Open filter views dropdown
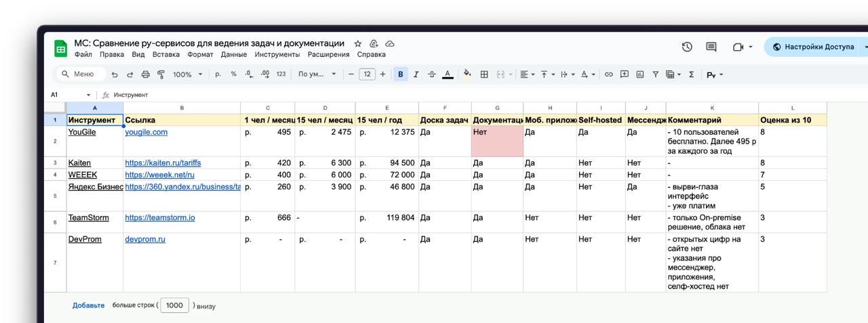Screen dimensions: 868x323 [673, 74]
